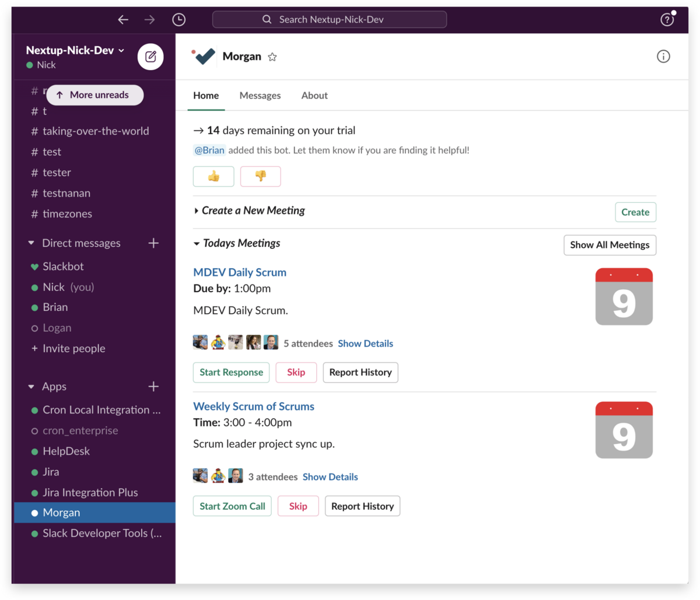Click the Morgan checkmark app logo
The width and height of the screenshot is (700, 600).
[204, 57]
